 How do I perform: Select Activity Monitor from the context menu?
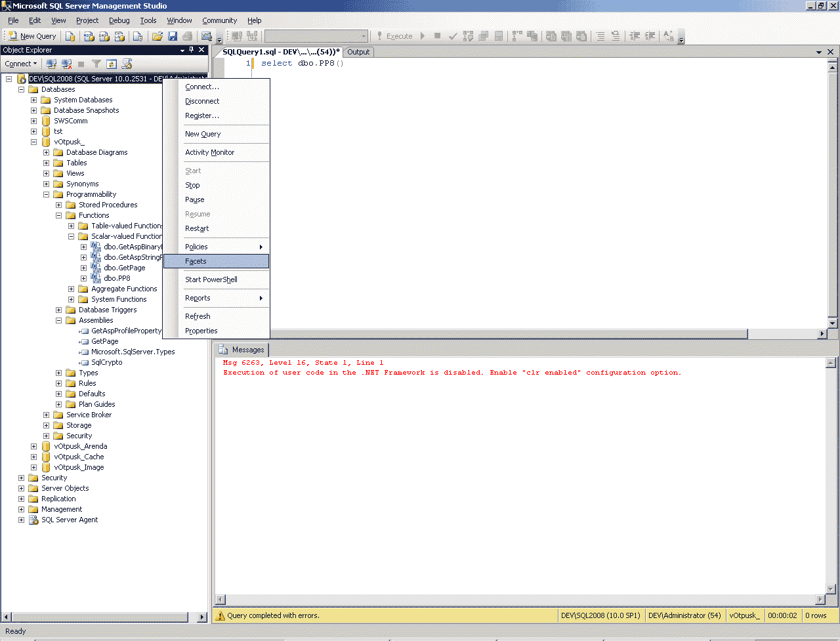[216, 152]
